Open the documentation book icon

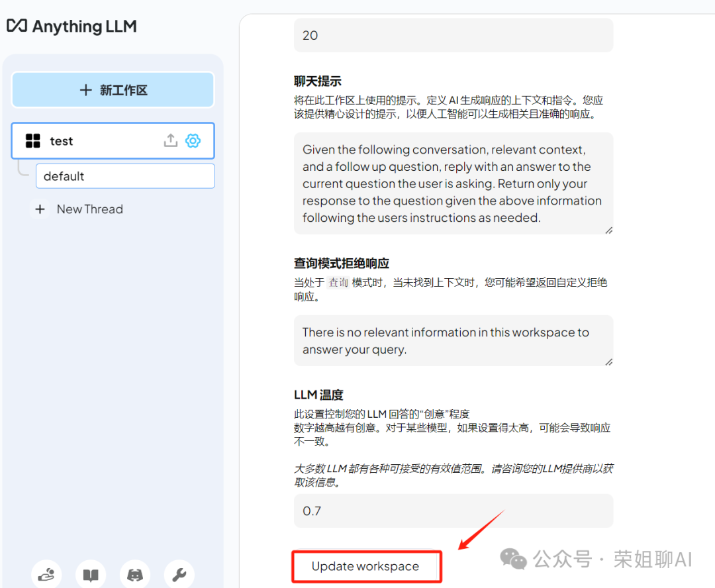(90, 575)
